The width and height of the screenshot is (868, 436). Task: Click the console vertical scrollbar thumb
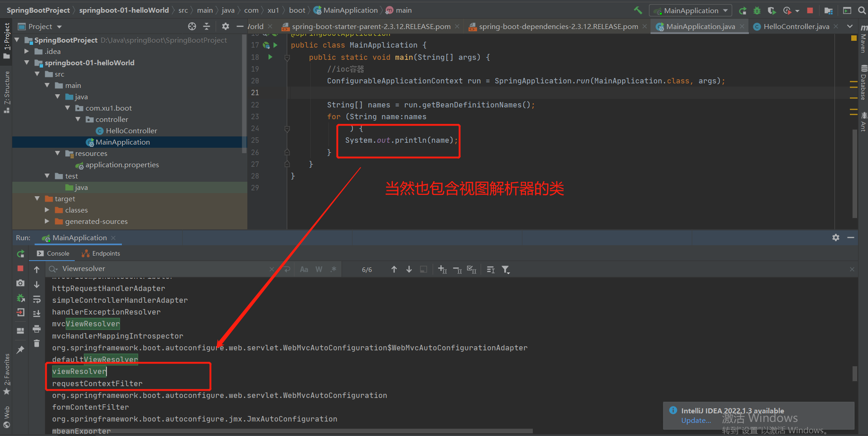coord(855,373)
